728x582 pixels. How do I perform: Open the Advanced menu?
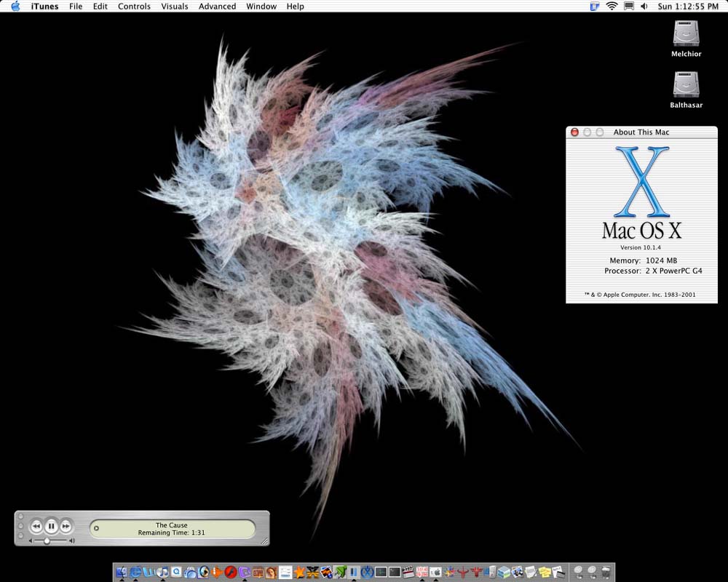[217, 6]
